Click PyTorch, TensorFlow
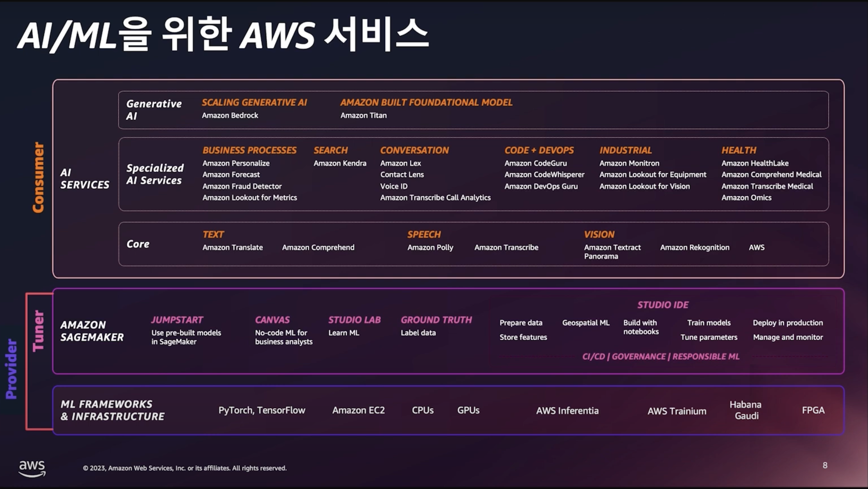This screenshot has width=868, height=489. click(262, 410)
